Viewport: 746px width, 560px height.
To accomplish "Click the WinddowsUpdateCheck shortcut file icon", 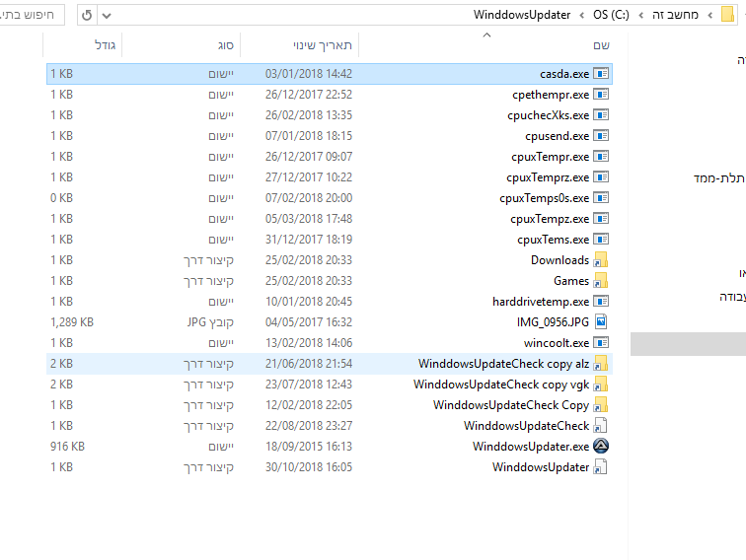I will [601, 426].
